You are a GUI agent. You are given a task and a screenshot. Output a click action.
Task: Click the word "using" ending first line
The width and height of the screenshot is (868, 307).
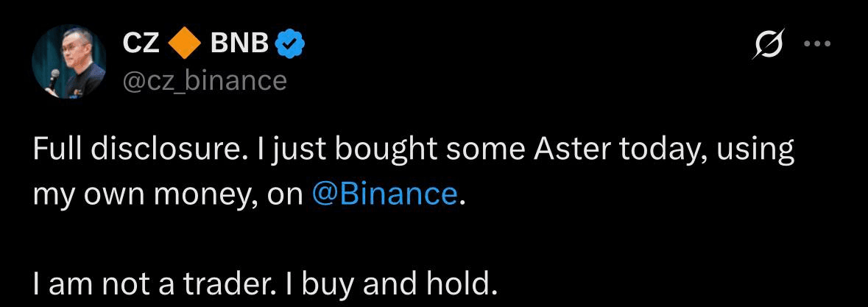[x=758, y=151]
